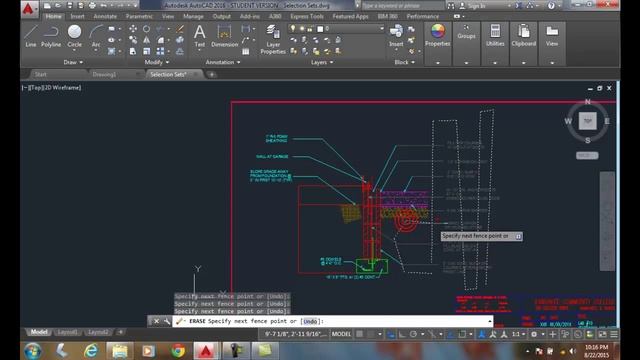Click the Plot printer icon in quick access
Viewport: 640px width, 360px height.
coord(92,6)
